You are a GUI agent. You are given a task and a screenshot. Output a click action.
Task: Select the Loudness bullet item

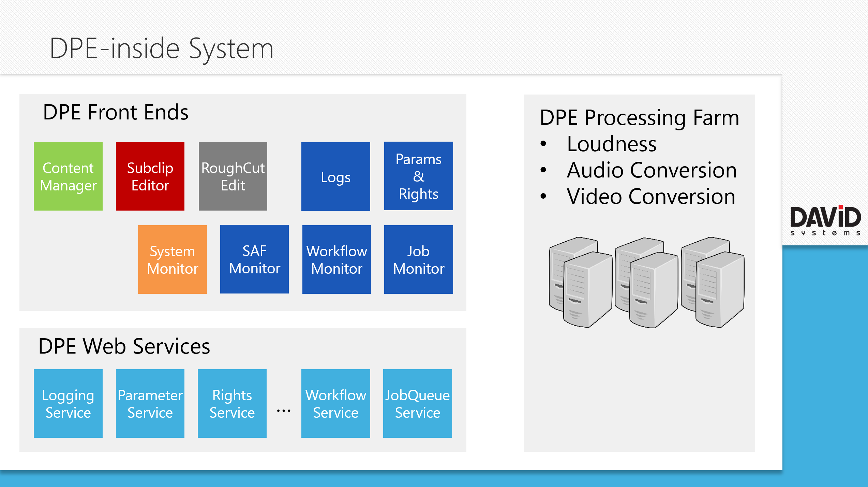click(612, 144)
